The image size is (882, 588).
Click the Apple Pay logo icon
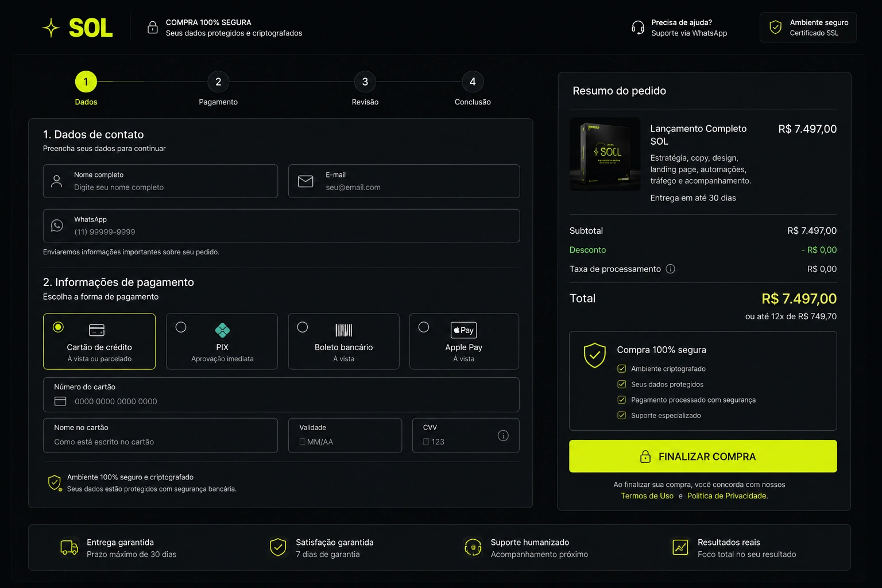click(x=464, y=330)
